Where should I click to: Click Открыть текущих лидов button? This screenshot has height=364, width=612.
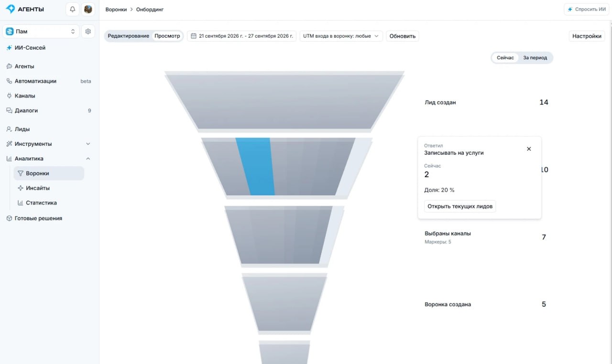point(460,206)
